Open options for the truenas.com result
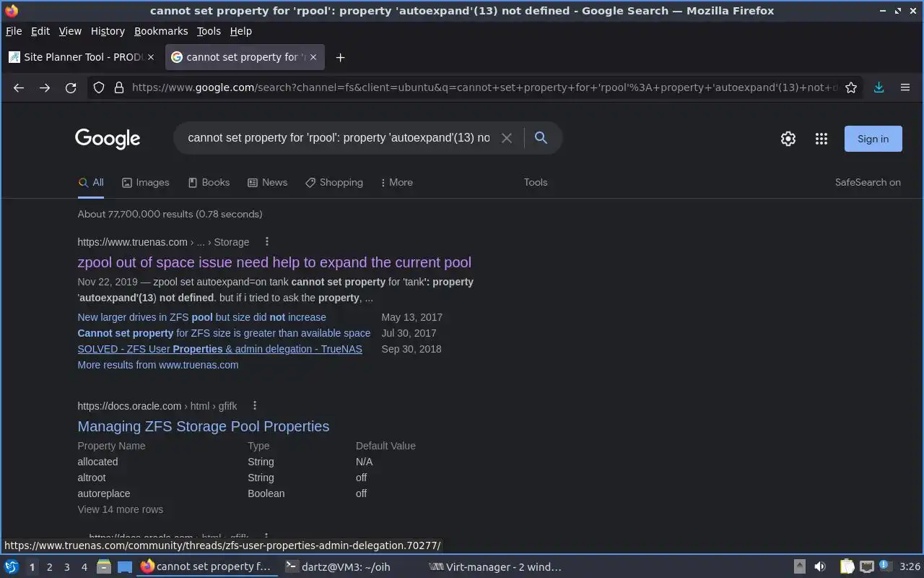This screenshot has height=578, width=924. click(267, 241)
